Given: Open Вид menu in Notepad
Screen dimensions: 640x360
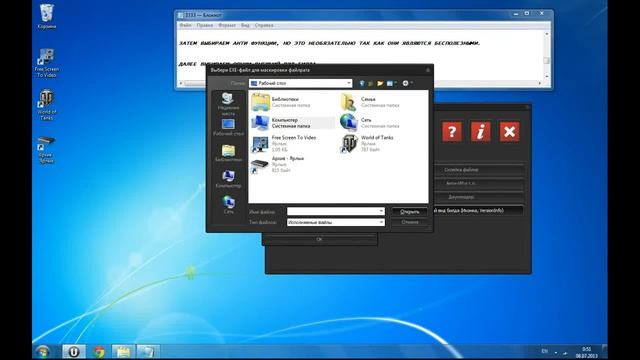Looking at the screenshot, I should pos(245,25).
